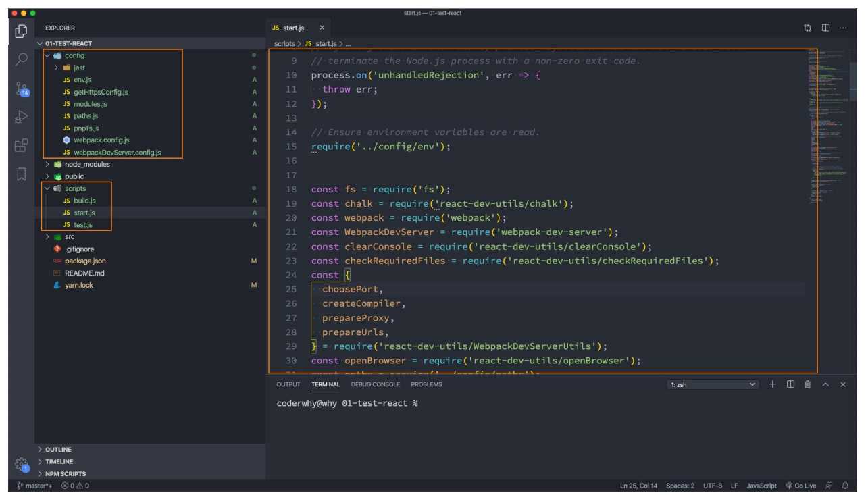
Task: Open the Search view in activity bar
Action: pyautogui.click(x=22, y=59)
